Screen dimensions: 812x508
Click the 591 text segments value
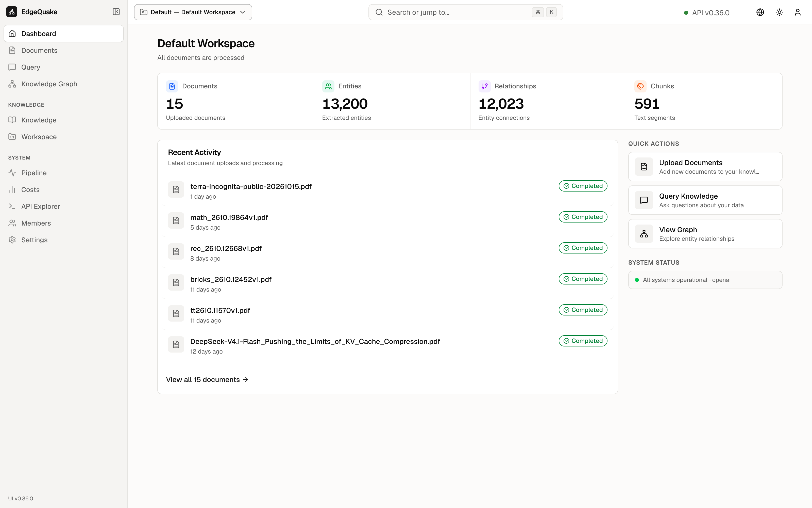(647, 104)
